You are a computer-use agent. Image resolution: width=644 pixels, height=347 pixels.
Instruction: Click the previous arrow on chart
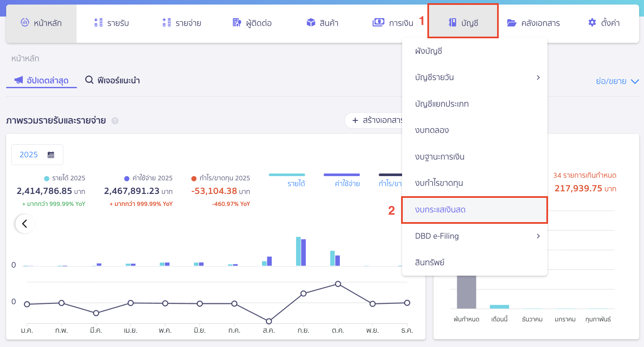pyautogui.click(x=25, y=223)
